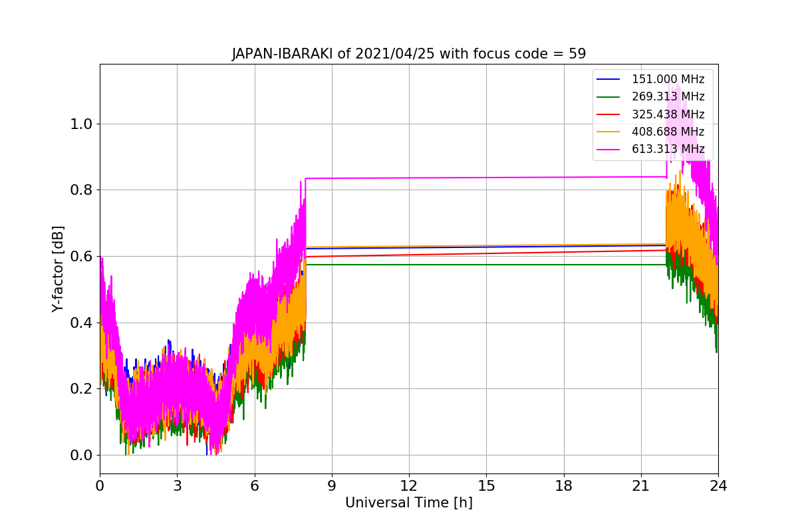The width and height of the screenshot is (798, 532).
Task: Select the 613.313 MHz legend label
Action: 668,148
